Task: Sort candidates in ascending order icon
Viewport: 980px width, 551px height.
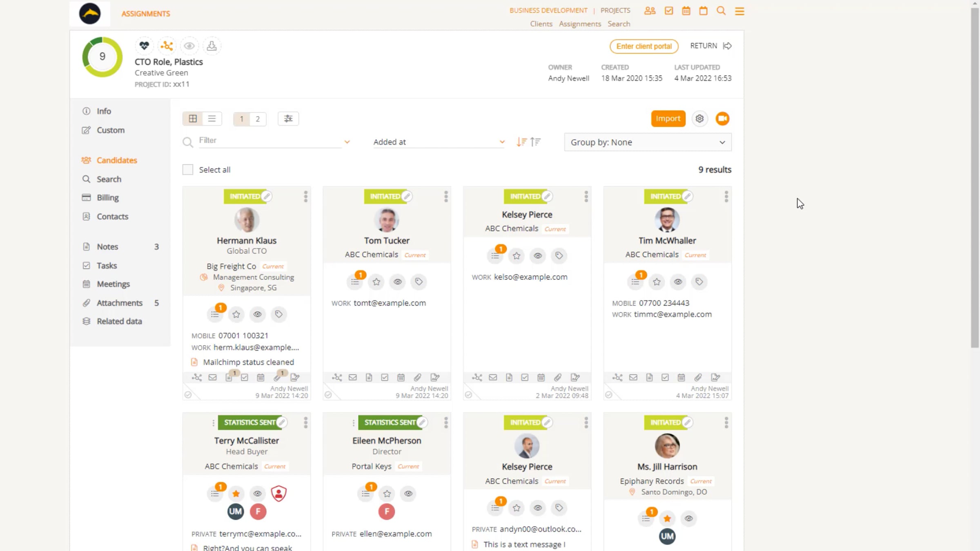Action: pos(535,142)
